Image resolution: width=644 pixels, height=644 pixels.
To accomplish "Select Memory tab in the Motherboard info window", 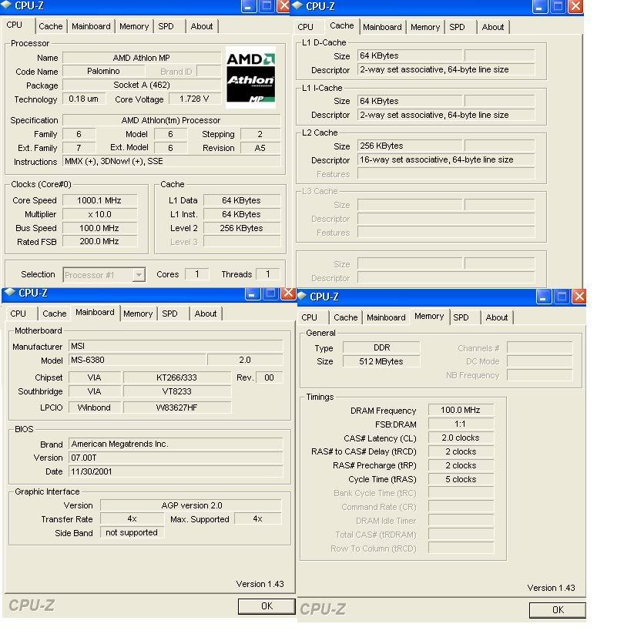I will tap(138, 314).
